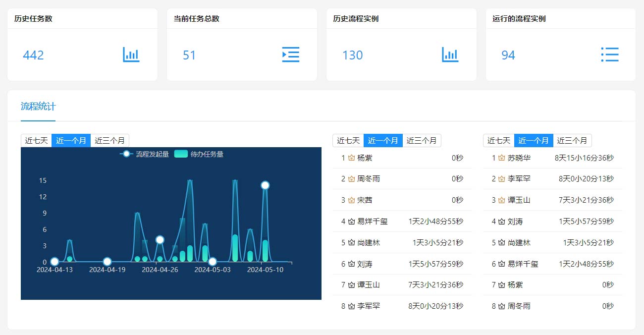Click the 442 历史任务数 value
This screenshot has height=335, width=644.
tap(33, 55)
